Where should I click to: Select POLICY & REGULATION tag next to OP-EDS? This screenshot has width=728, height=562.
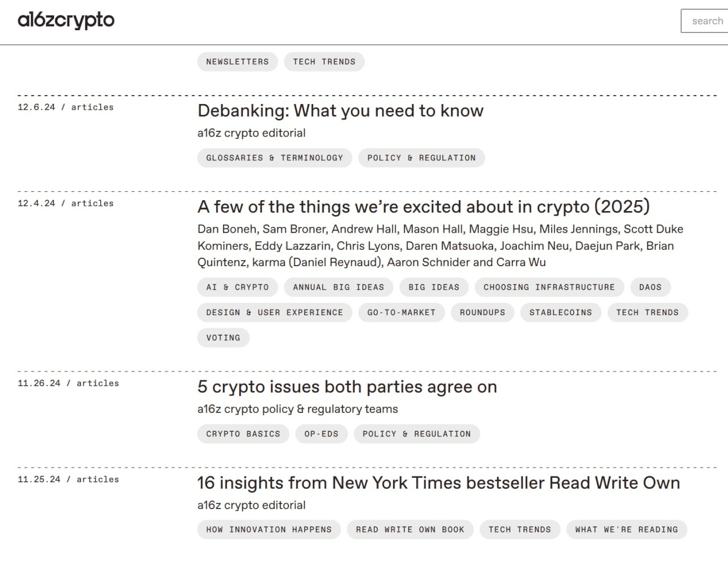[x=417, y=434]
